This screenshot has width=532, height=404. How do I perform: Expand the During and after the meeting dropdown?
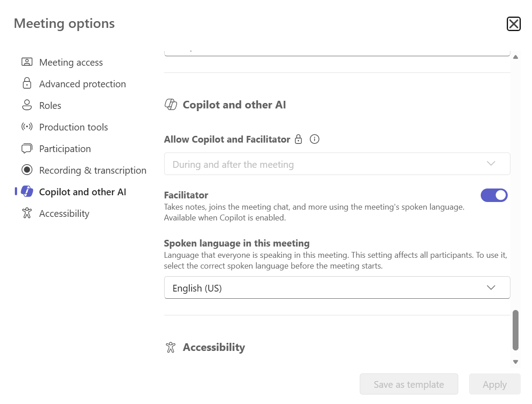[x=337, y=164]
